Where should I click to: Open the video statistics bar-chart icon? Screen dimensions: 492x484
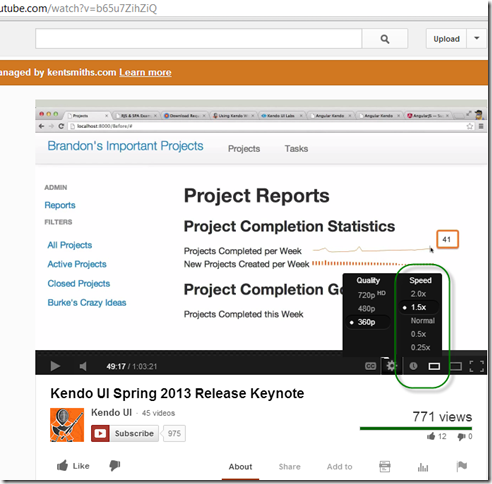click(x=423, y=467)
